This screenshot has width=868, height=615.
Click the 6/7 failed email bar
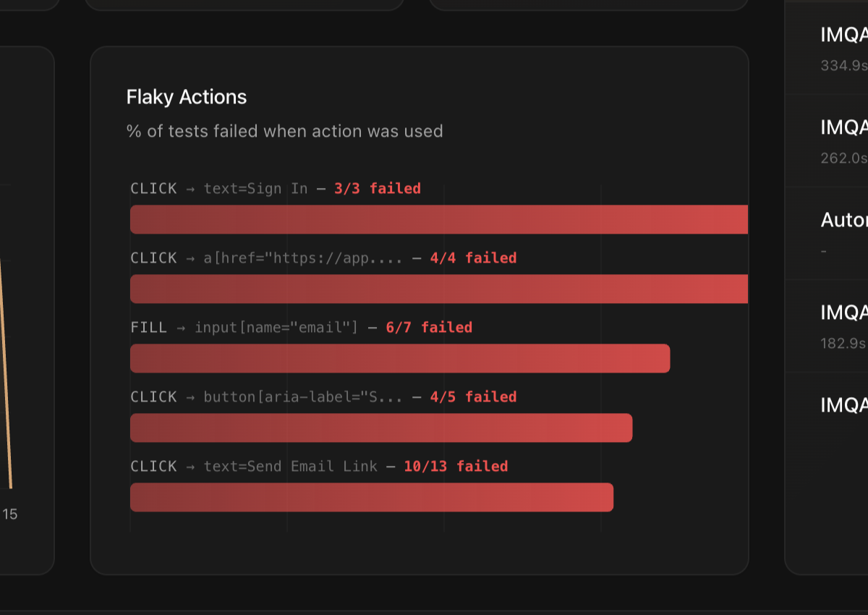tap(400, 359)
